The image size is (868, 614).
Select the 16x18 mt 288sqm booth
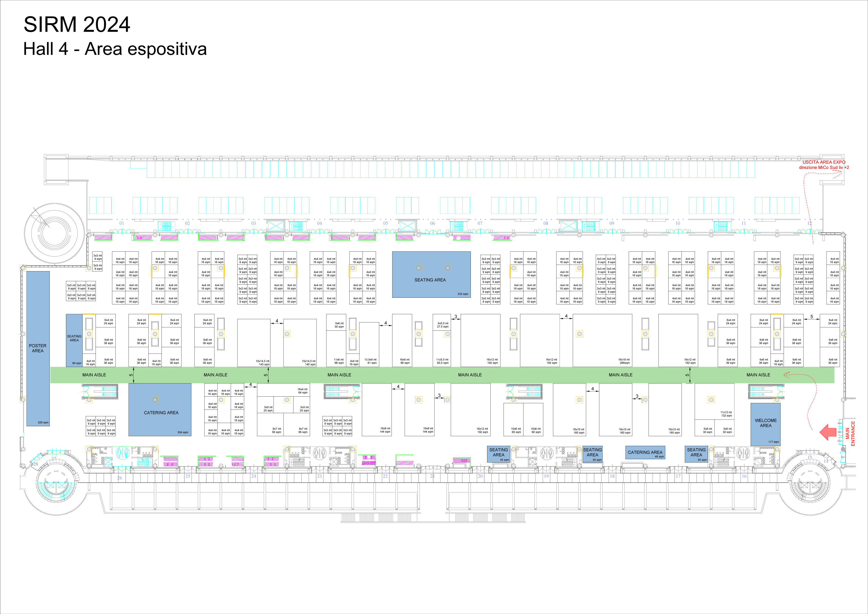(x=602, y=340)
